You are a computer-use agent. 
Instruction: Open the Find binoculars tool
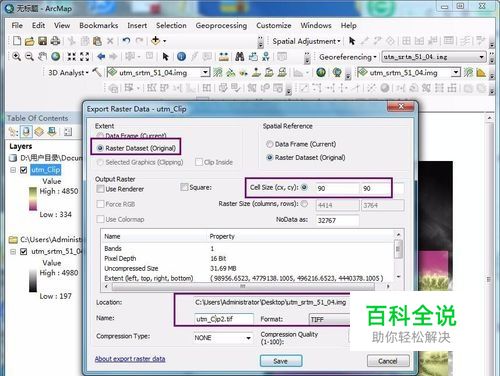point(240,56)
